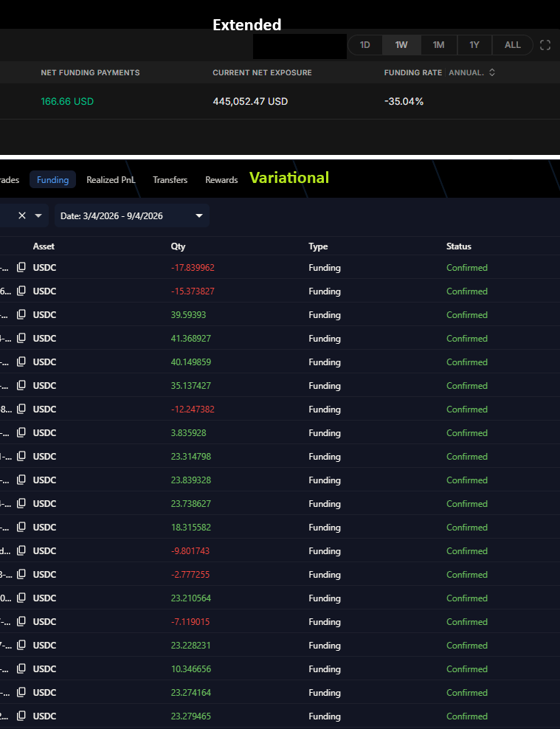Click the 166.66 USD funding value
The height and width of the screenshot is (729, 560).
point(67,101)
